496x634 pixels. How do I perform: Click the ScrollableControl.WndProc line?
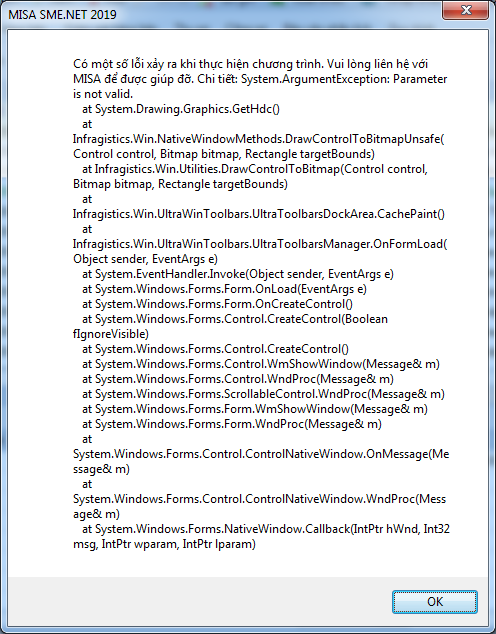[x=263, y=394]
